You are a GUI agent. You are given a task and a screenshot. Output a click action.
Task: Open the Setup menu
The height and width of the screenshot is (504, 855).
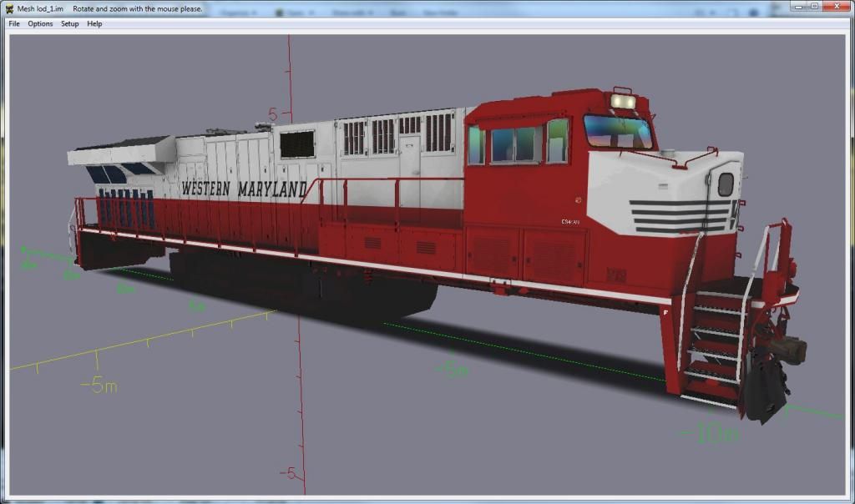coord(70,24)
